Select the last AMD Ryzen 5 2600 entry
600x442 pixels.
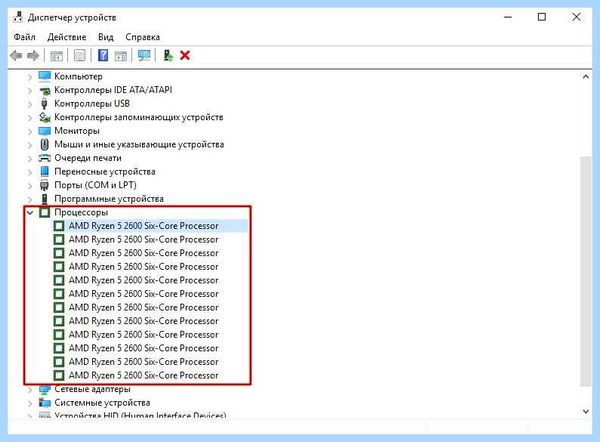click(143, 375)
